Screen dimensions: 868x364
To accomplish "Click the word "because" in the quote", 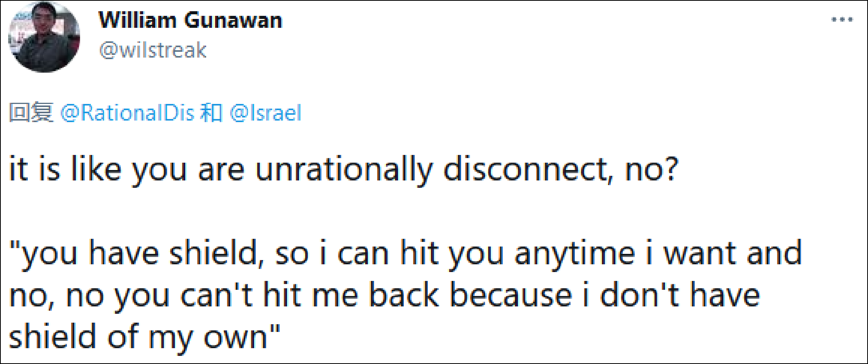I will [x=511, y=296].
